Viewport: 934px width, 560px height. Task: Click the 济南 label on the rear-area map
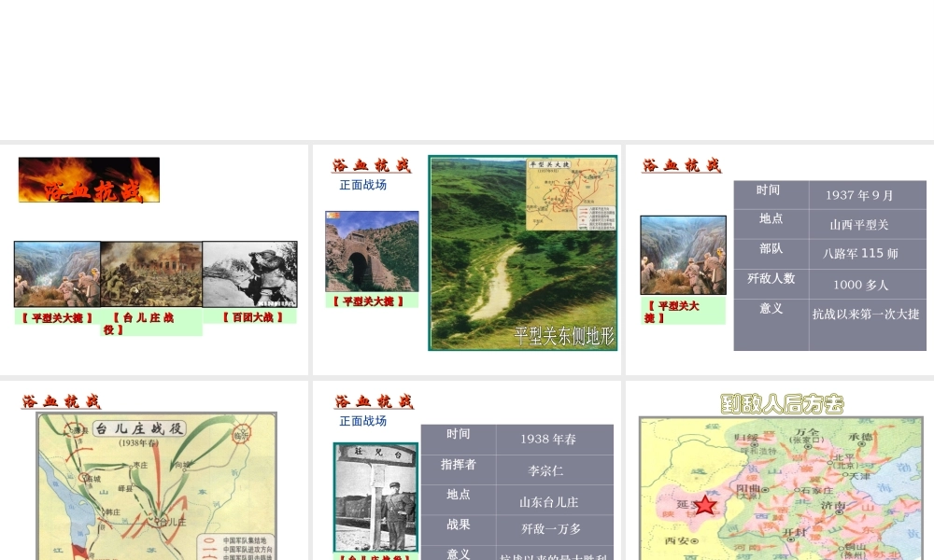pos(833,505)
